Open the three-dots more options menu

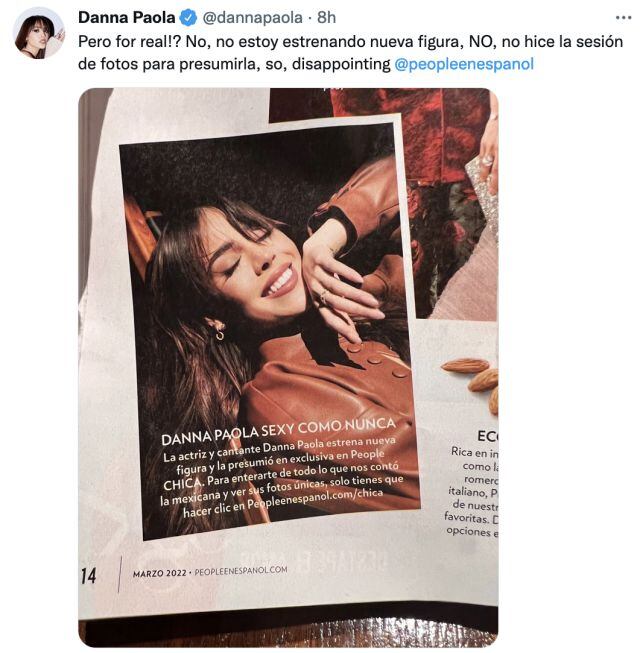pyautogui.click(x=623, y=18)
